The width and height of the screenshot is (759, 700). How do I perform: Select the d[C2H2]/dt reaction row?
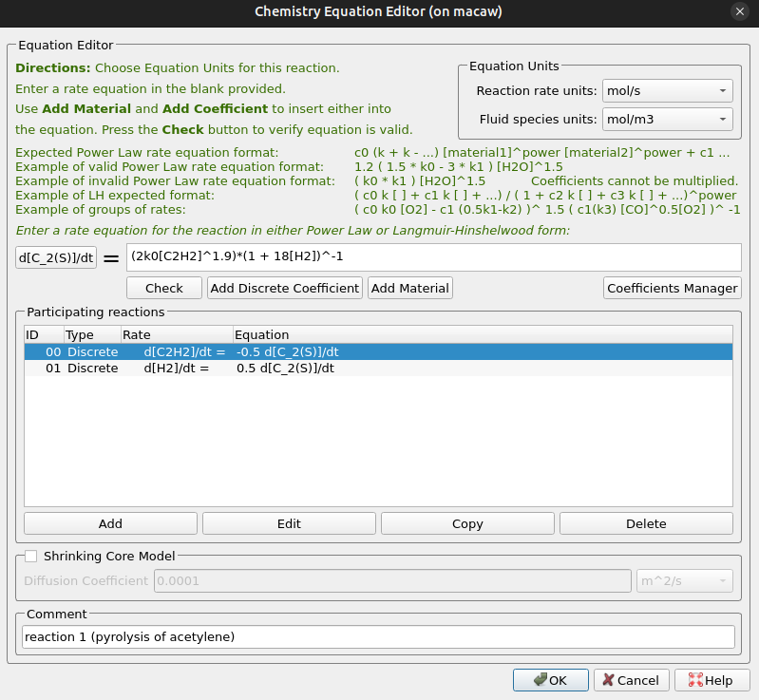coord(378,352)
